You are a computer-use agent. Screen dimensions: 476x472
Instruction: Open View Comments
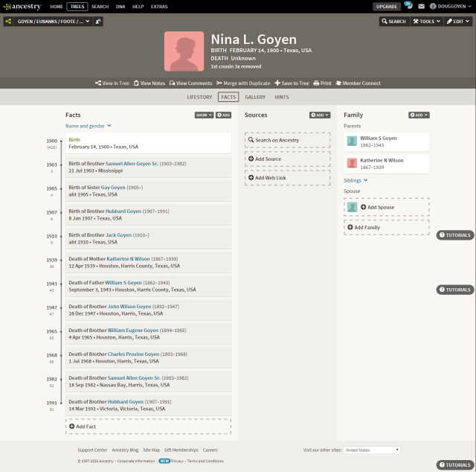tap(190, 83)
